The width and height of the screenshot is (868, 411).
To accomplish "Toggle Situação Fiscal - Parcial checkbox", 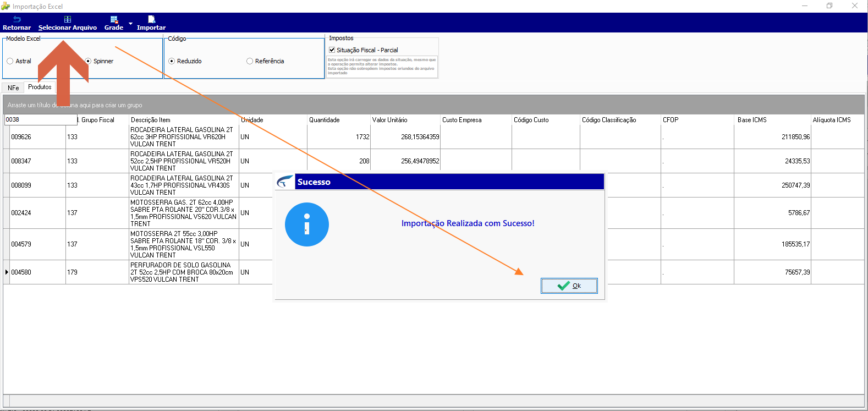I will (x=332, y=50).
